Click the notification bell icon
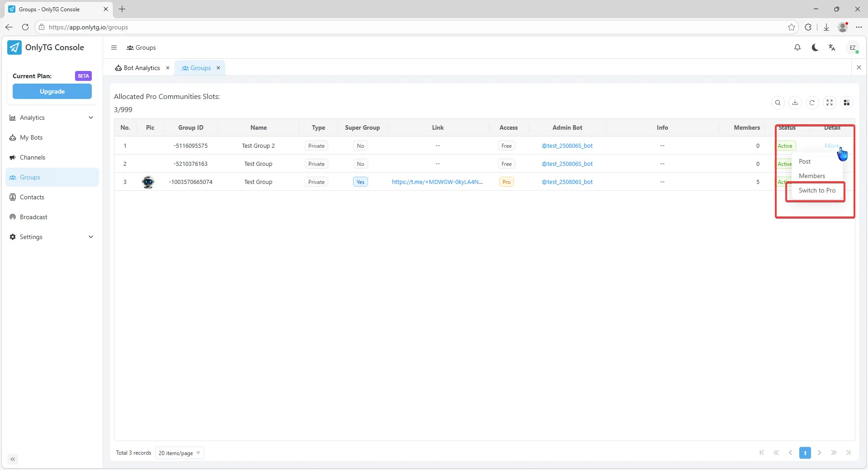The height and width of the screenshot is (470, 868). (x=797, y=47)
